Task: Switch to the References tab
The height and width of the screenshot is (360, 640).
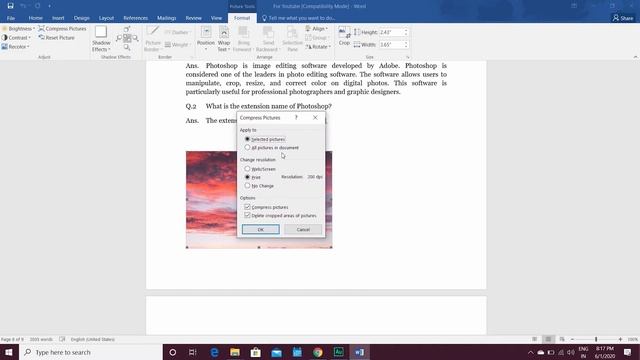Action: coord(136,18)
